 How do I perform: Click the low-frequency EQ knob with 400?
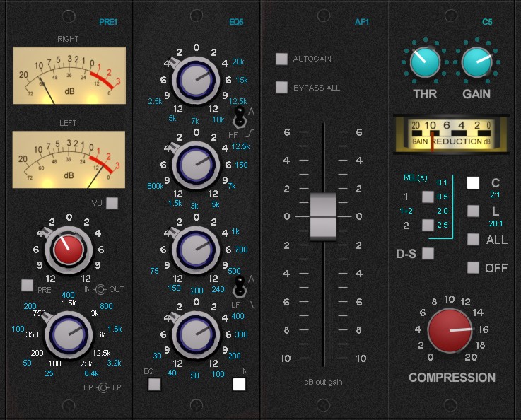point(196,334)
